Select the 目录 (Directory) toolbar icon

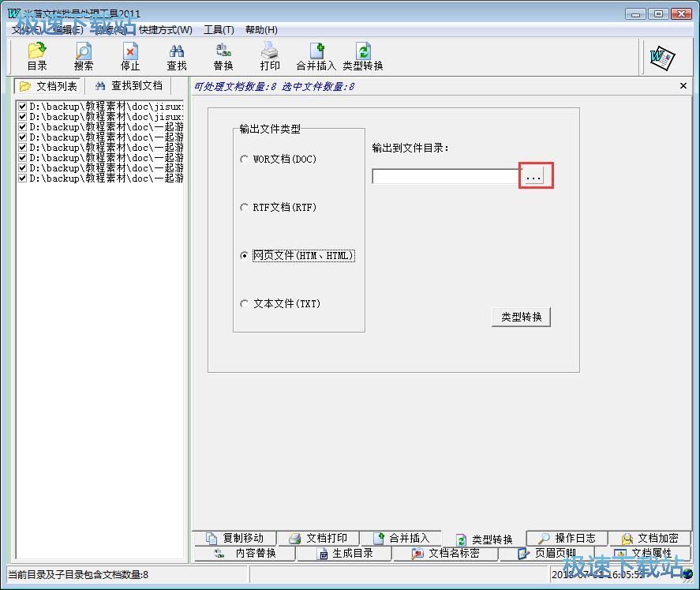[x=36, y=55]
